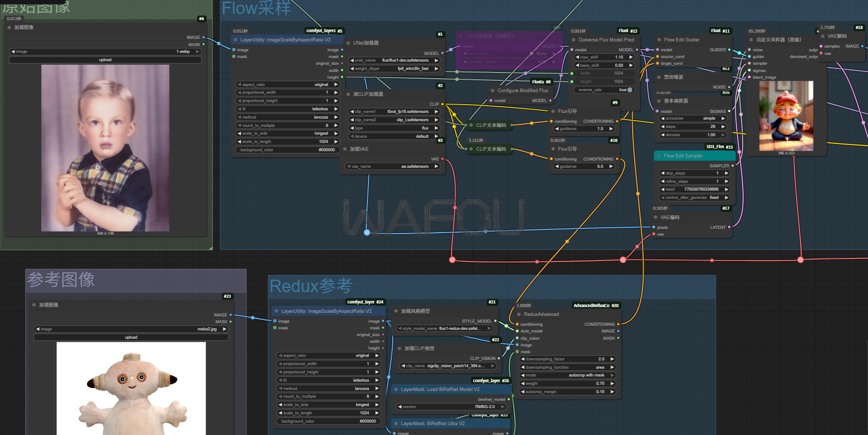This screenshot has width=868, height=435.
Task: Collapse the Flow Edit Guider node dot
Action: pos(659,40)
